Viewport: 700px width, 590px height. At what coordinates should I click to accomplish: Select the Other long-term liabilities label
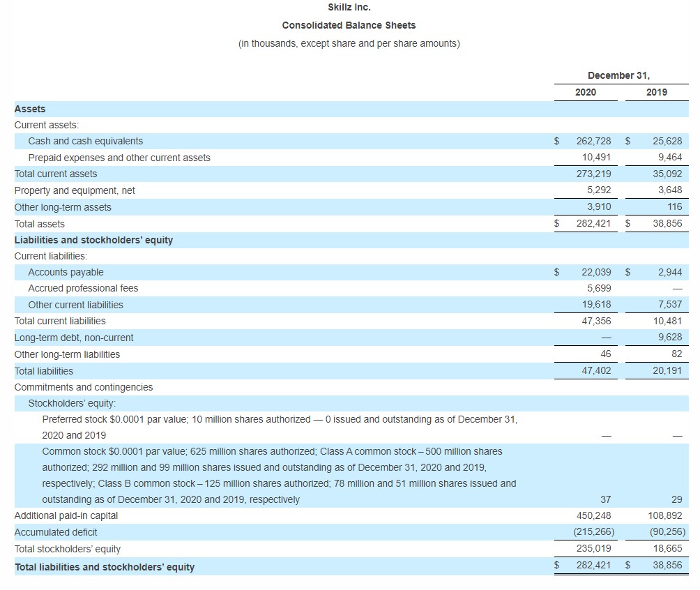point(67,354)
